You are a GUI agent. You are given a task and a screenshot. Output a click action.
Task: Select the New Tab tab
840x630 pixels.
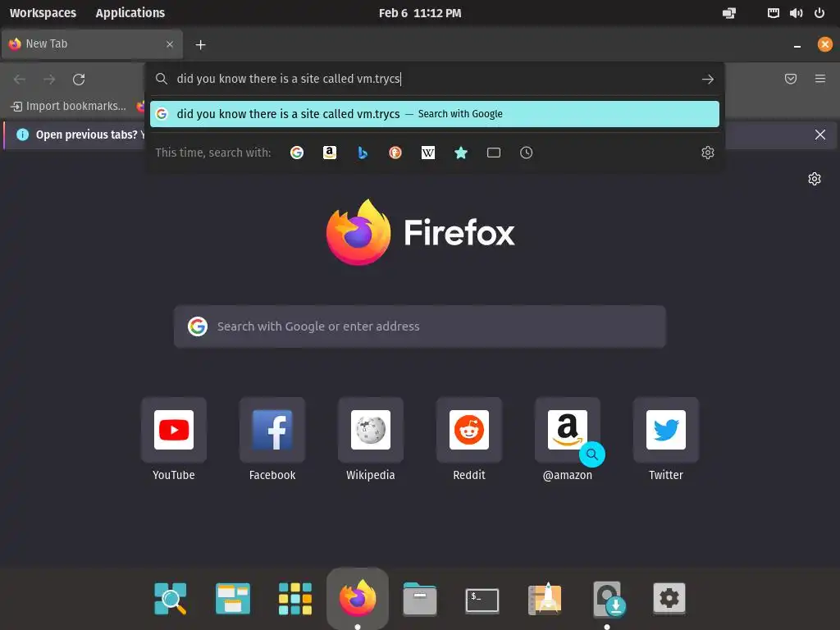tap(92, 44)
